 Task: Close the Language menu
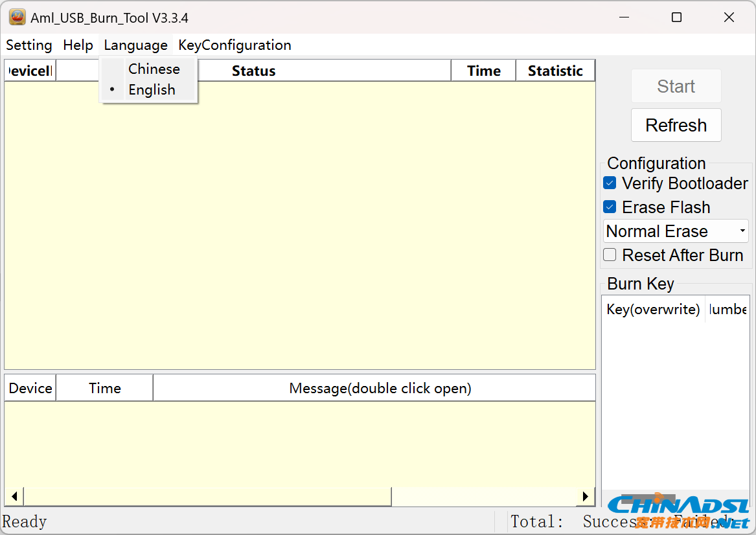point(135,45)
